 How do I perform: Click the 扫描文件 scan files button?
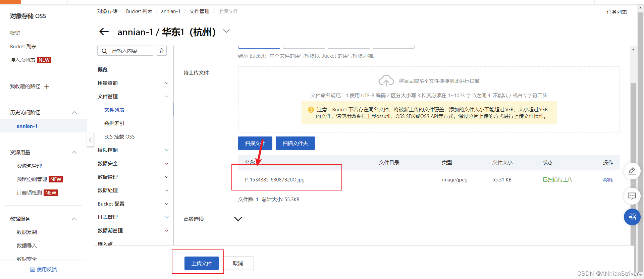click(255, 143)
